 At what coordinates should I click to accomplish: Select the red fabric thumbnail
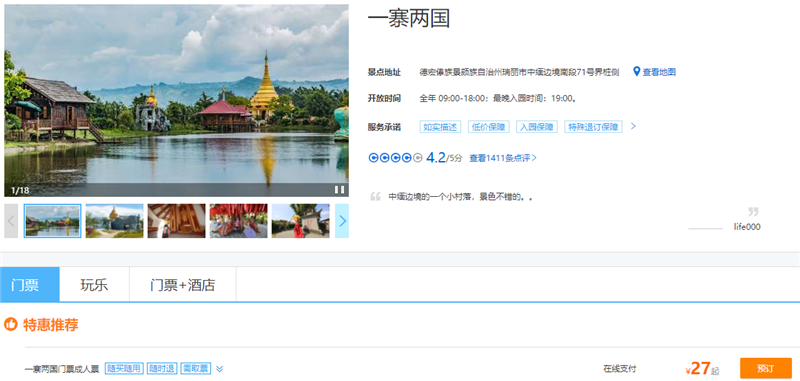point(238,221)
